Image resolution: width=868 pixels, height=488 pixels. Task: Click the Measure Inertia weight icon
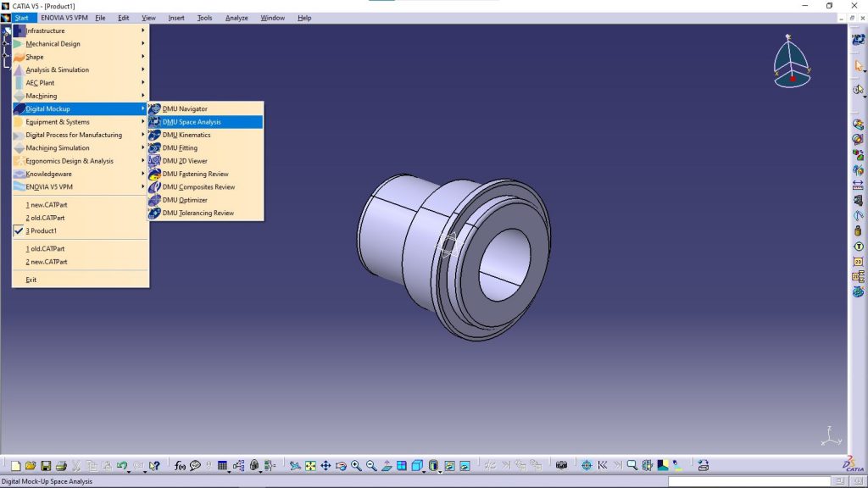tap(858, 230)
